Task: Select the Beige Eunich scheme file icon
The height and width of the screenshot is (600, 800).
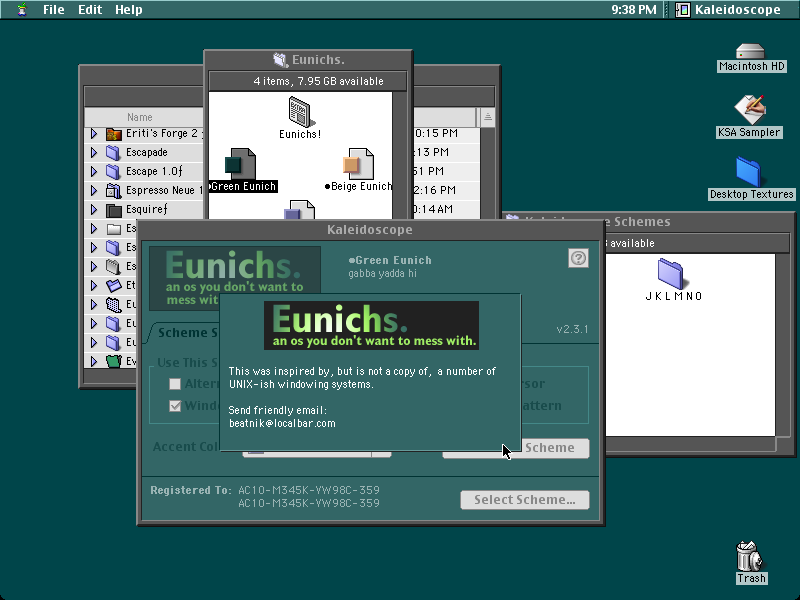Action: (358, 163)
